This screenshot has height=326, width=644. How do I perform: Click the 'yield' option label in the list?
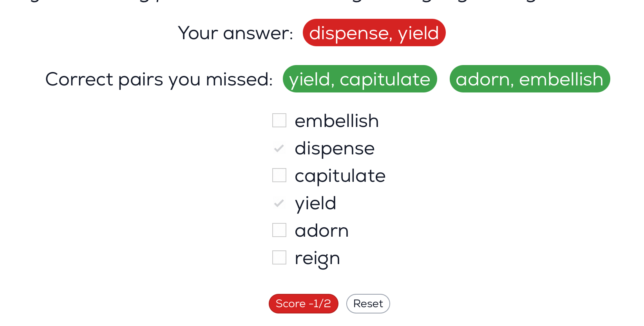[315, 203]
